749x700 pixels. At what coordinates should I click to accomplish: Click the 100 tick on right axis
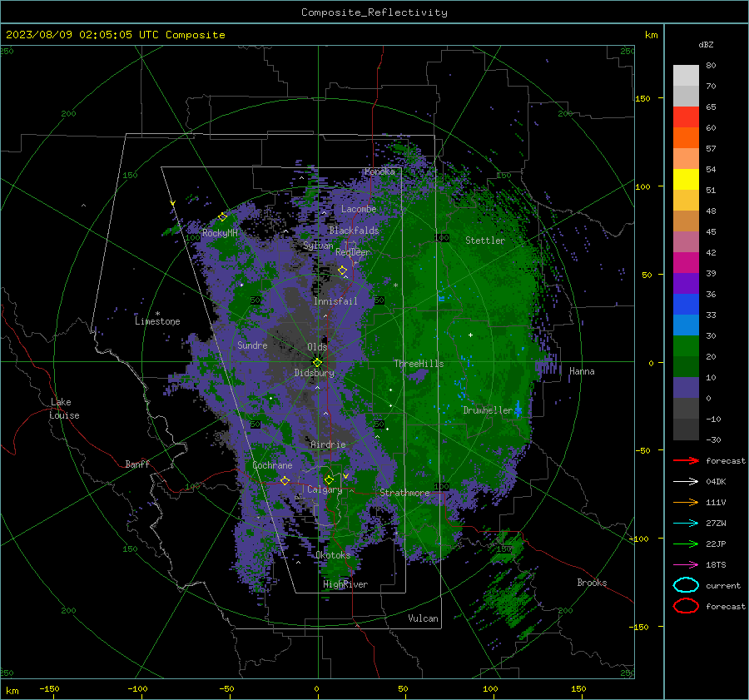point(643,186)
